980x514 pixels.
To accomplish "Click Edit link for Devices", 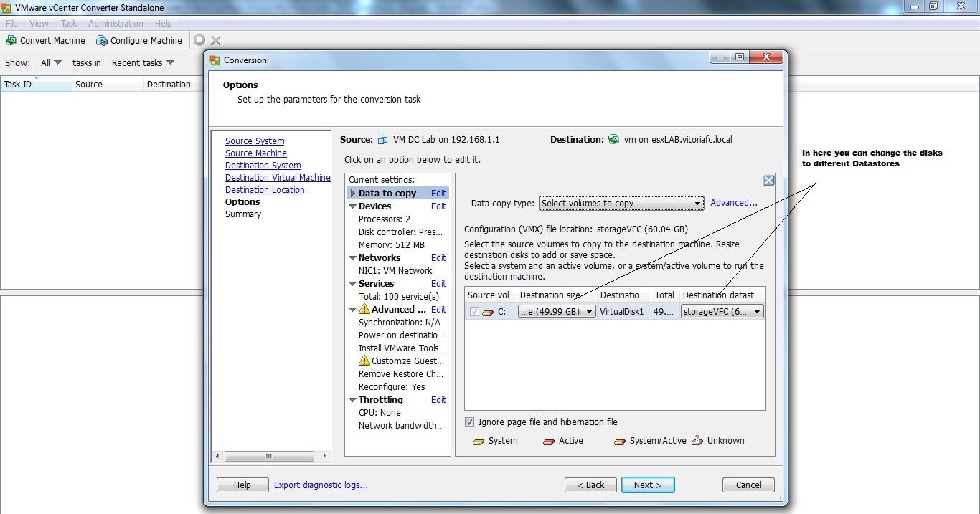I will pos(438,206).
